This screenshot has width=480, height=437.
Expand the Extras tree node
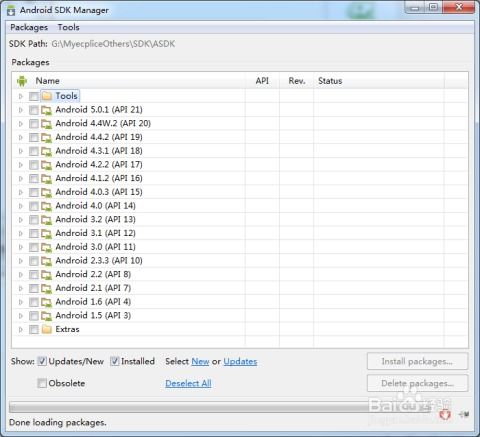(21, 329)
